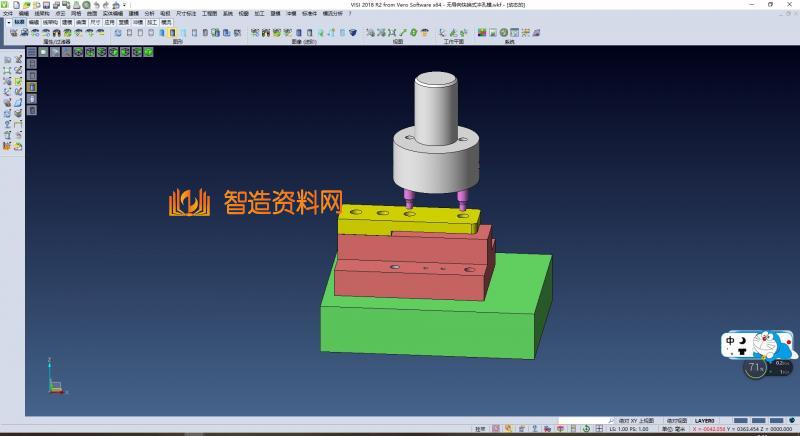The width and height of the screenshot is (800, 436).
Task: Click the 单位 毫米 units field
Action: pos(673,429)
